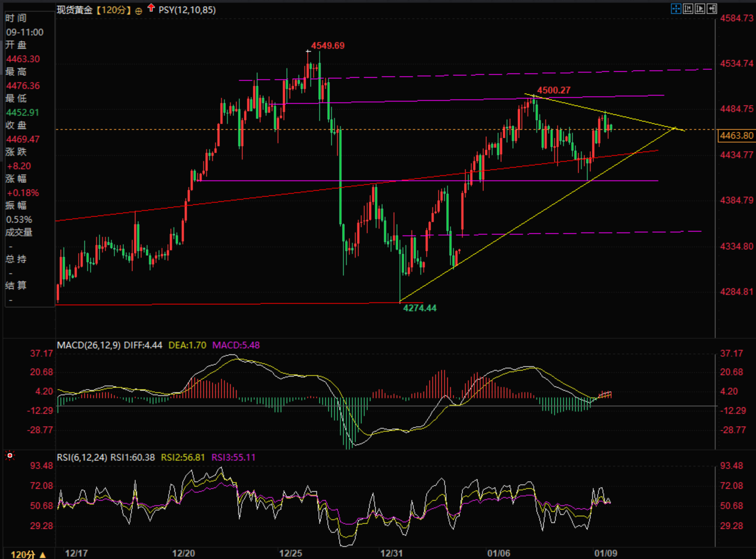Select the RSI(6,12,24) indicator header

pos(82,457)
